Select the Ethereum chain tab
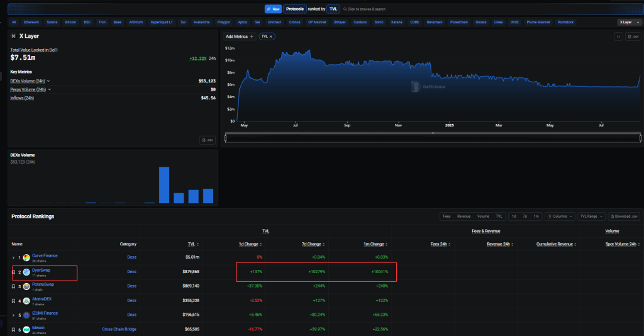 31,22
